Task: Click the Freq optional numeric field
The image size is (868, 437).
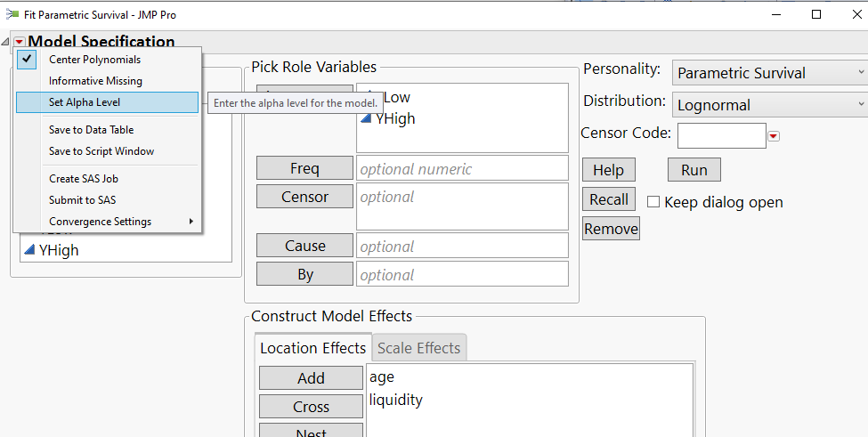Action: tap(462, 168)
